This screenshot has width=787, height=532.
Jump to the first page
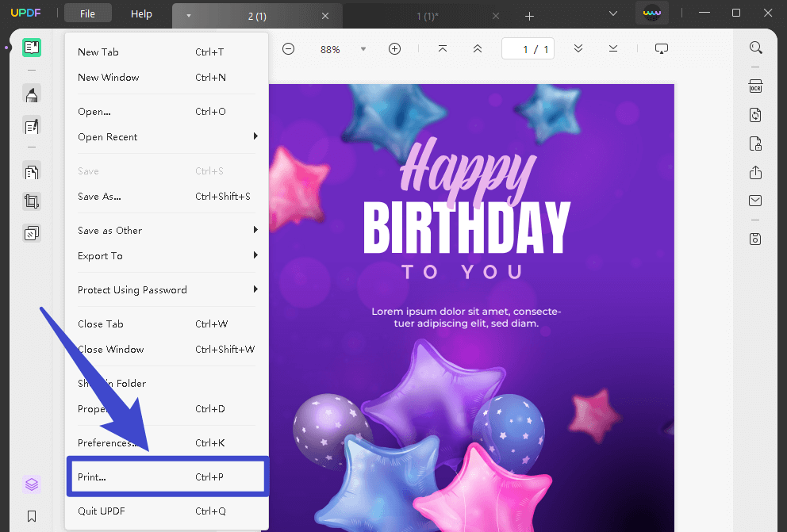(x=443, y=48)
